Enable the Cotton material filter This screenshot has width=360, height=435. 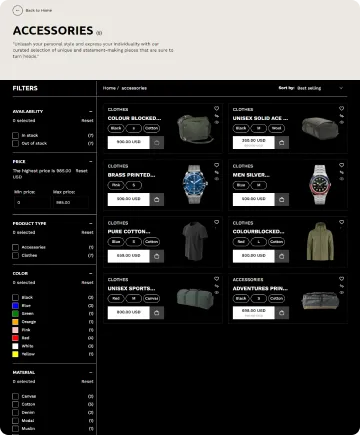15,404
